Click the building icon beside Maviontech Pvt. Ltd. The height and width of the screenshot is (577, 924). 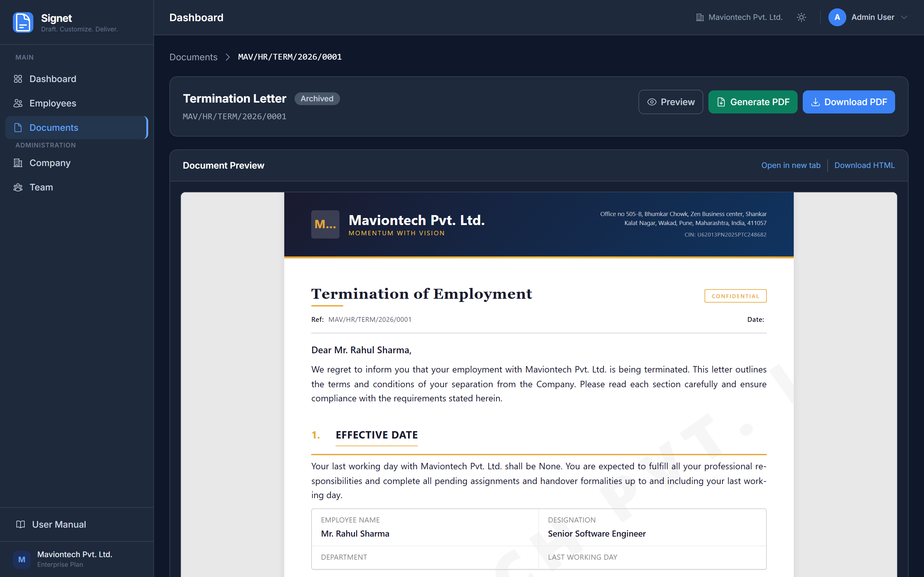699,17
